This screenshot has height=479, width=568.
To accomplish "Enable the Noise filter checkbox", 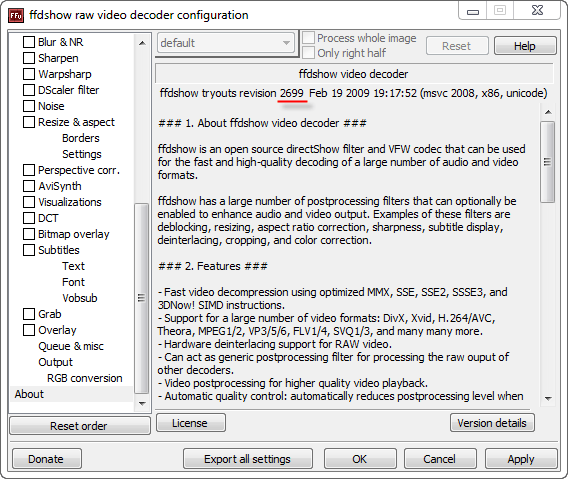I will [29, 106].
